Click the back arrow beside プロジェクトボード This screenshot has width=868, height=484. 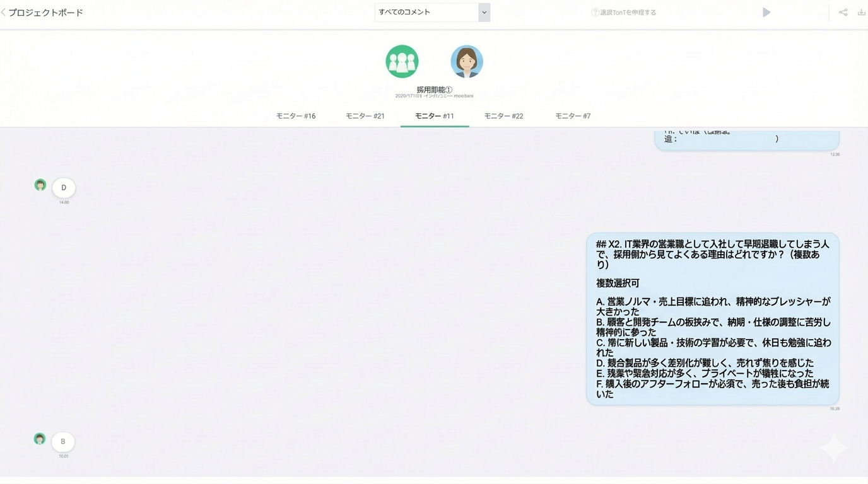4,13
